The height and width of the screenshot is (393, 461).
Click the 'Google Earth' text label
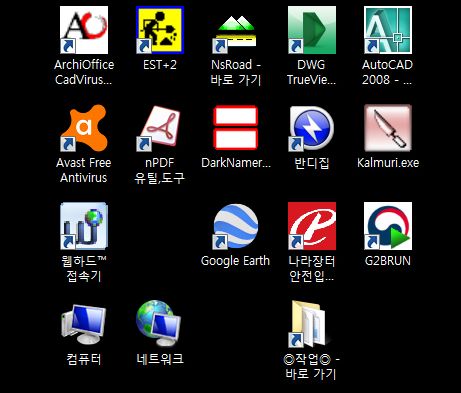235,261
